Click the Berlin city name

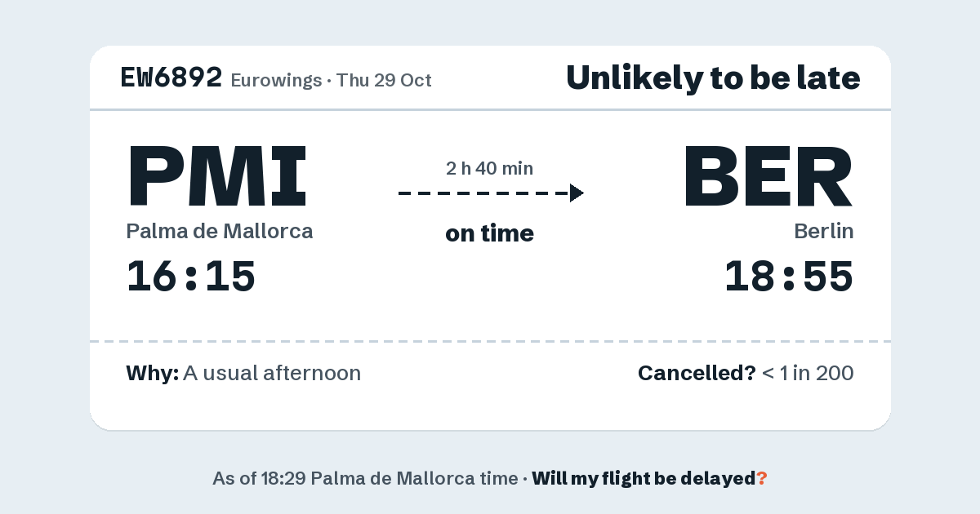coord(824,231)
